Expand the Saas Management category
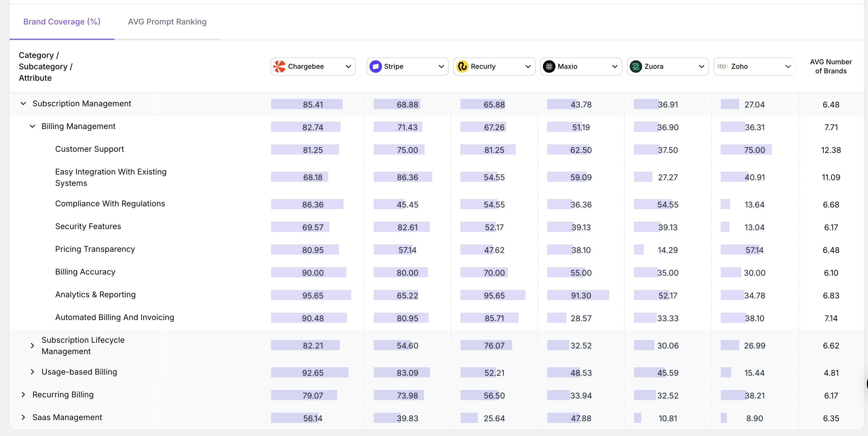 click(x=23, y=417)
